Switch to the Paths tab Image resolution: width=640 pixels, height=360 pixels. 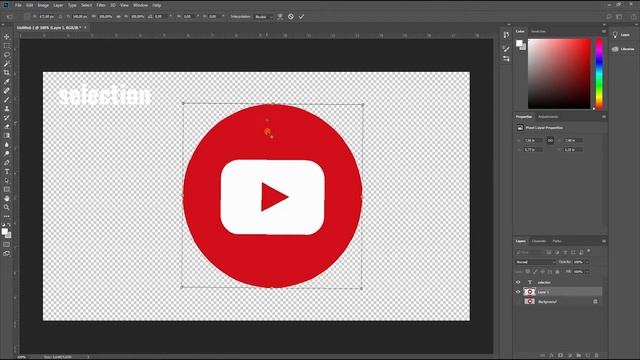point(557,241)
